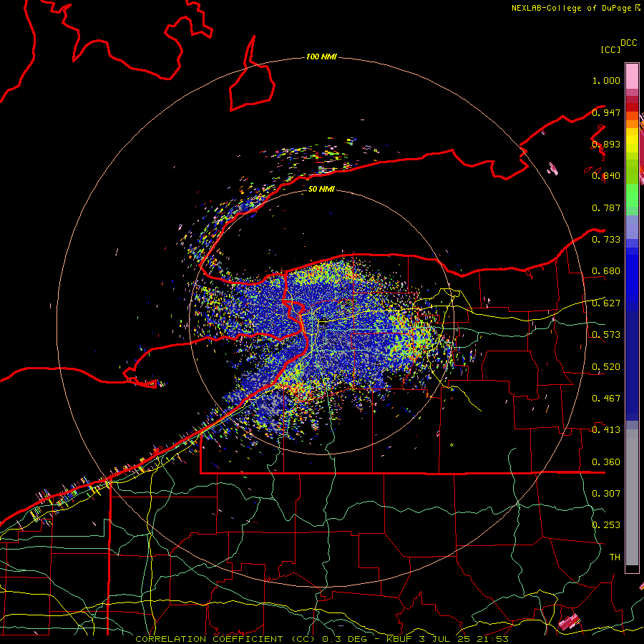Pick the red segment of color bar
Viewport: 644px width, 644px height.
pyautogui.click(x=632, y=107)
